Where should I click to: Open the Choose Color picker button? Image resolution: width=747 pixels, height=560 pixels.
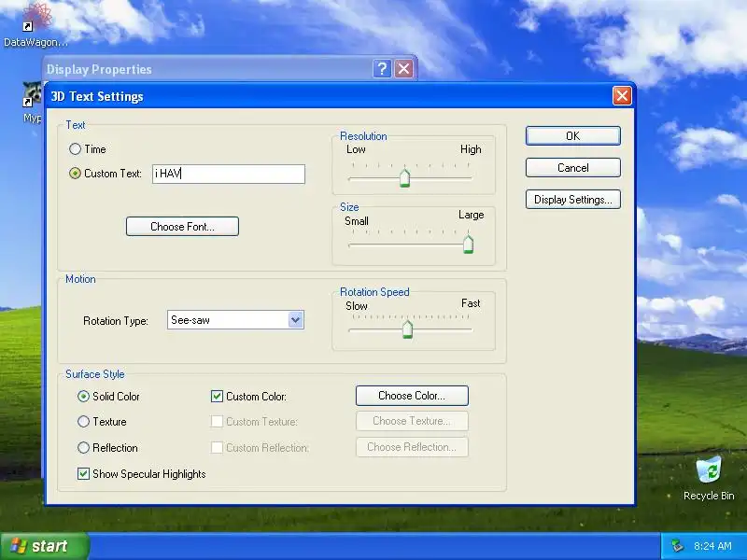coord(412,396)
